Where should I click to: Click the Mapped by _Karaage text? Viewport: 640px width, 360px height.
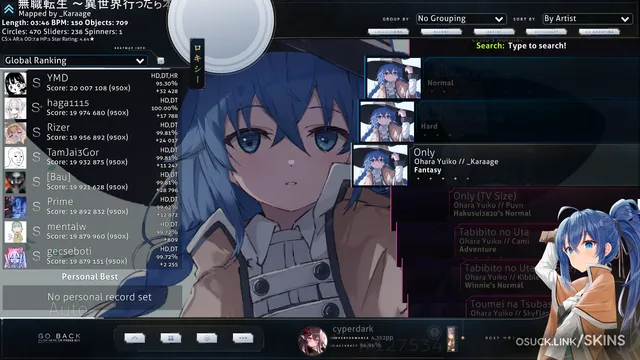[54, 13]
